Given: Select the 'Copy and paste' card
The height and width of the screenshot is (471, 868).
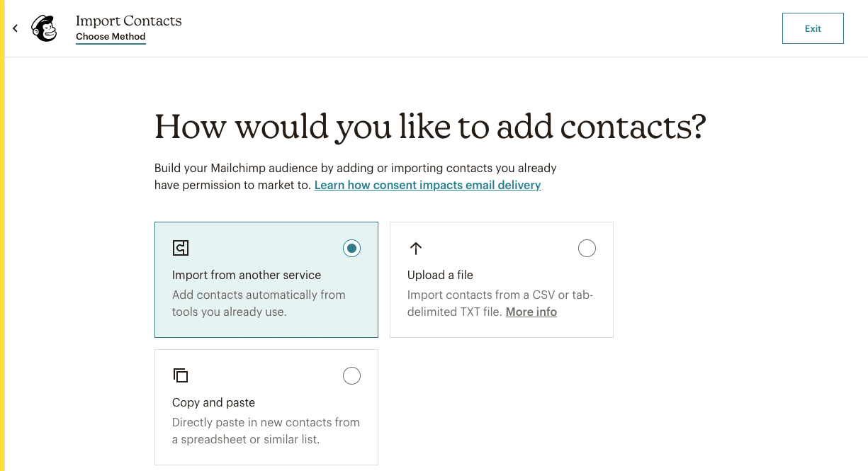Looking at the screenshot, I should [266, 407].
